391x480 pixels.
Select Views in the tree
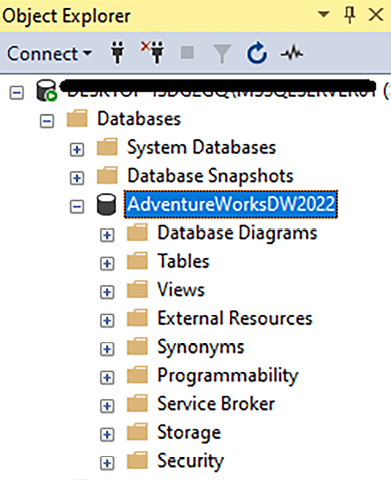[181, 290]
